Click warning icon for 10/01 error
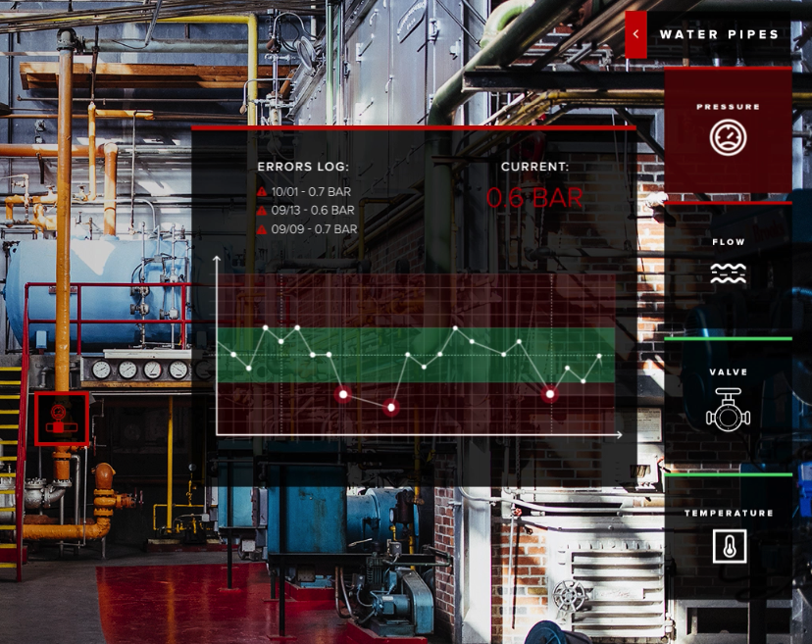This screenshot has width=812, height=644. [262, 191]
